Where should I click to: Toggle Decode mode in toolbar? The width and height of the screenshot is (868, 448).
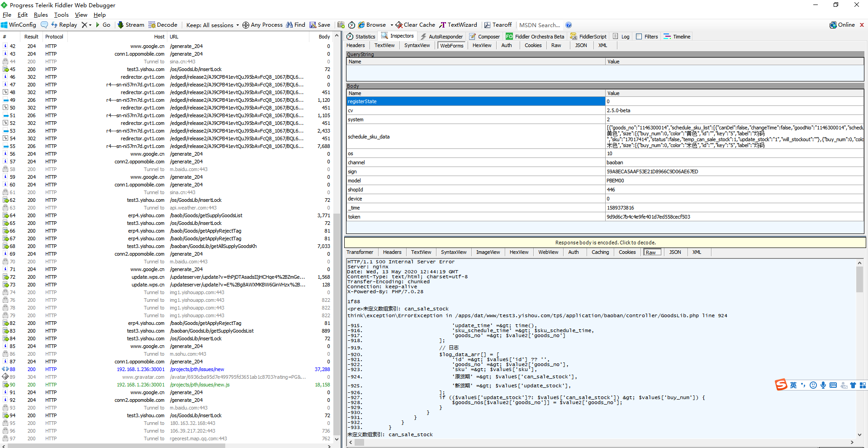click(x=163, y=25)
